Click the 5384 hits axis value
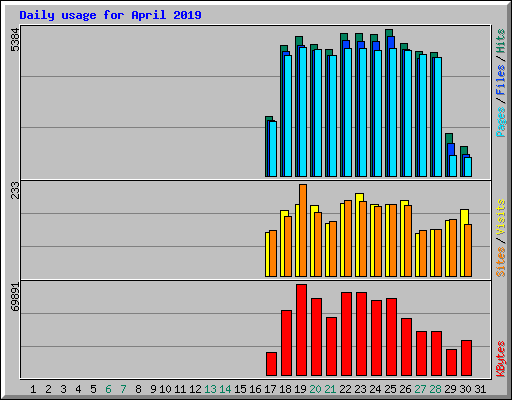512x400 pixels. pyautogui.click(x=15, y=40)
